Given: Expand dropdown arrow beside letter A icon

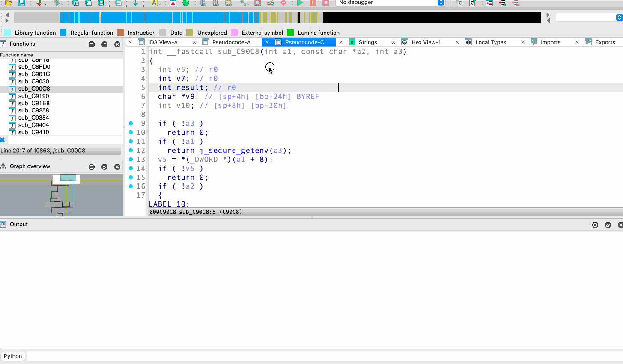Looking at the screenshot, I should coord(161,3).
